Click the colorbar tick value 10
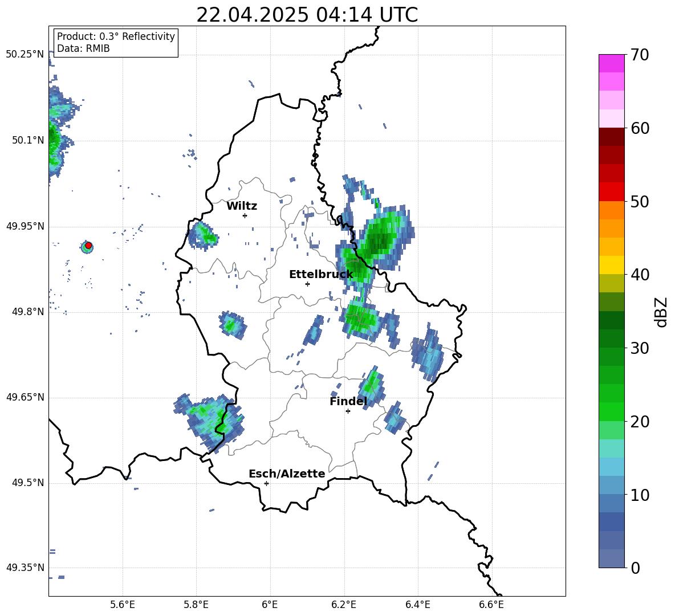This screenshot has height=616, width=675. tap(640, 495)
